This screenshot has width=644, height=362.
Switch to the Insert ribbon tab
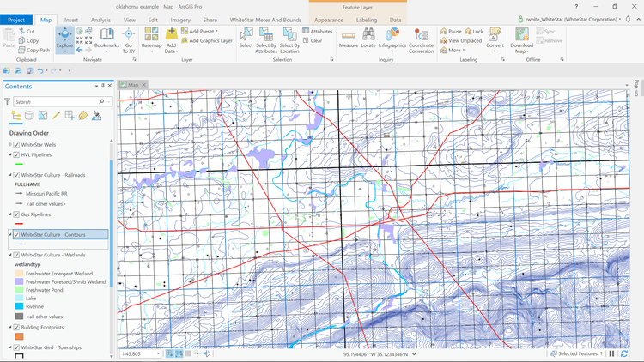coord(71,20)
